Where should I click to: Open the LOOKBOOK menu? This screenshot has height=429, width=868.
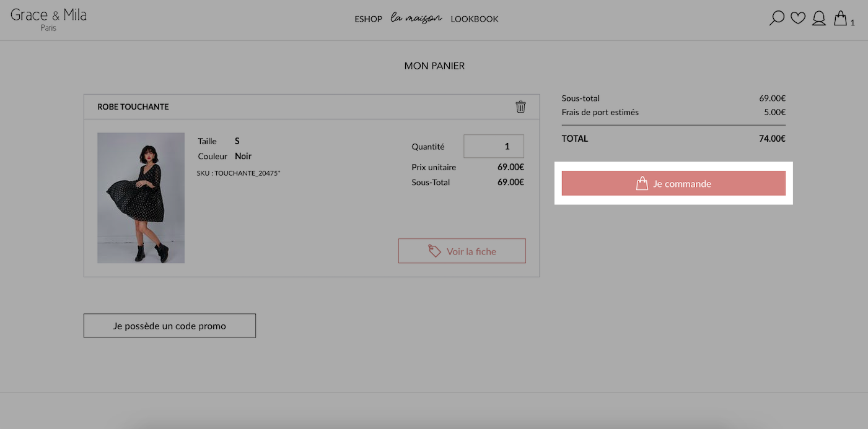(x=475, y=19)
